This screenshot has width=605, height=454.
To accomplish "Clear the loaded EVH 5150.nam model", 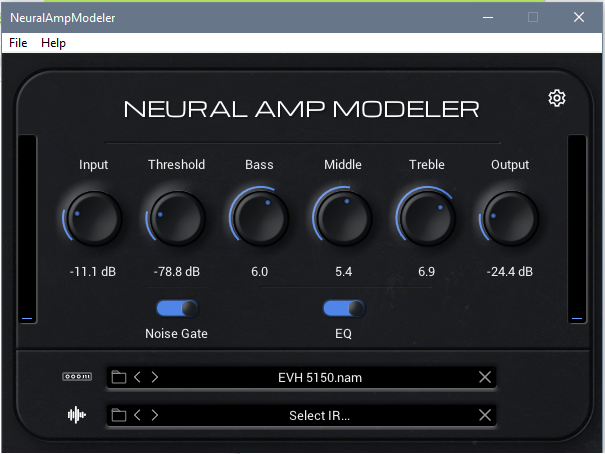I will pyautogui.click(x=485, y=377).
